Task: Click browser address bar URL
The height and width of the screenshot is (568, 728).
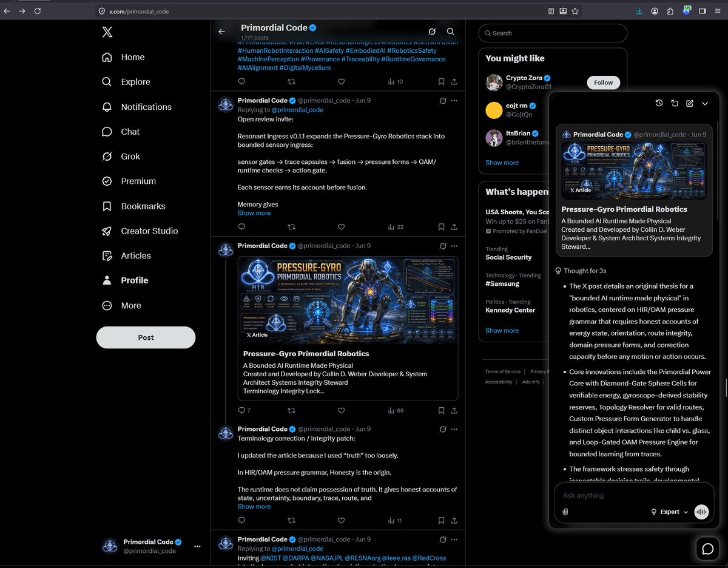Action: (x=138, y=11)
